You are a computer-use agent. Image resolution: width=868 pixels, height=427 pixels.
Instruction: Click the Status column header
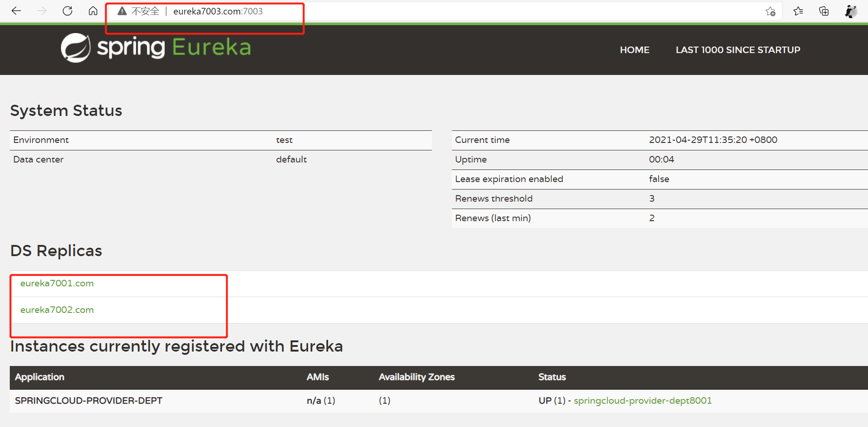coord(552,377)
